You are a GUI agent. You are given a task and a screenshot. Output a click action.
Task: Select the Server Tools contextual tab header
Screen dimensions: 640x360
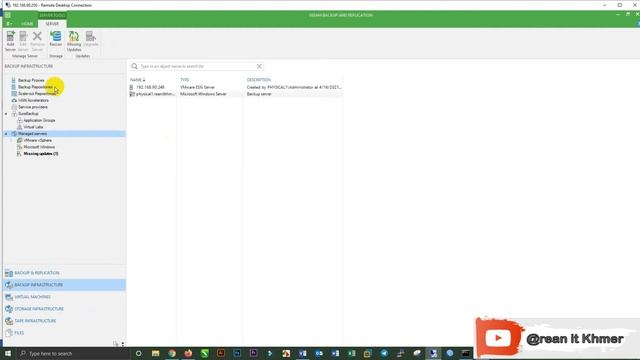[x=52, y=16]
